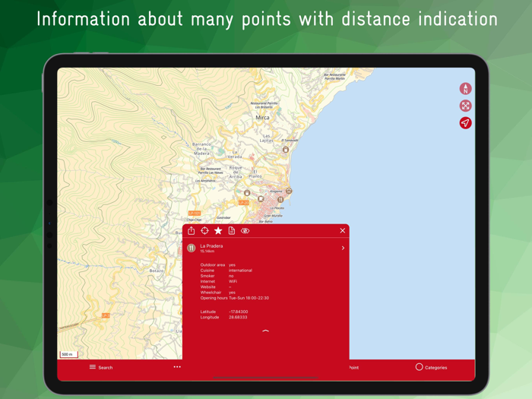Share La Pradera using the share icon
The image size is (532, 399).
(191, 231)
